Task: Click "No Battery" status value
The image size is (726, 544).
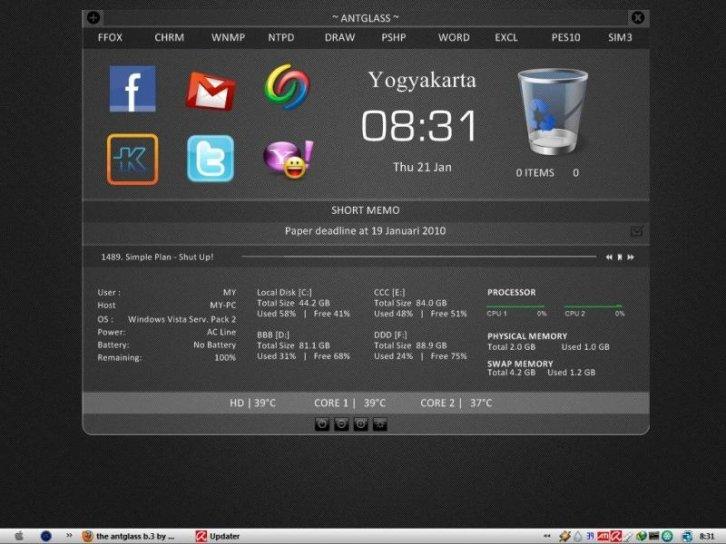Action: [214, 345]
